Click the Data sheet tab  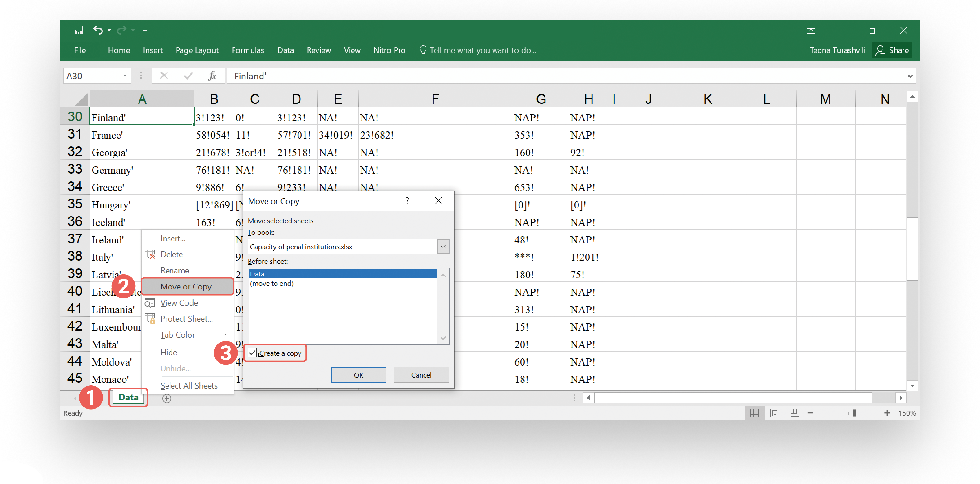pos(128,397)
